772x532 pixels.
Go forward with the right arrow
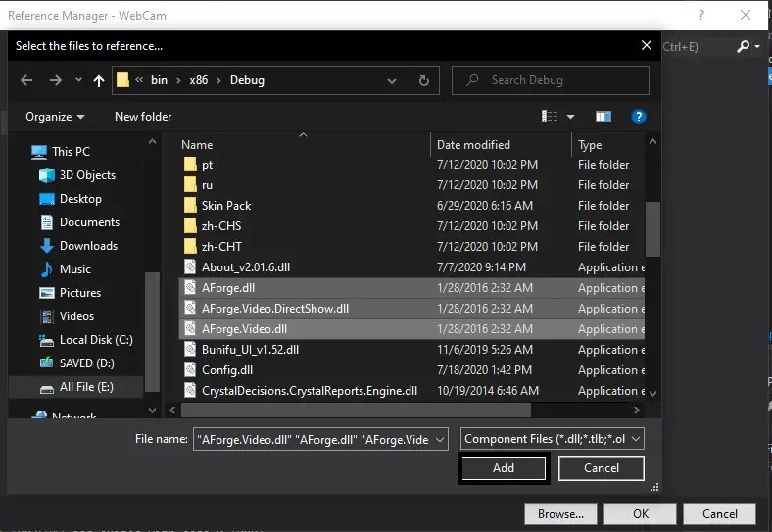point(56,80)
